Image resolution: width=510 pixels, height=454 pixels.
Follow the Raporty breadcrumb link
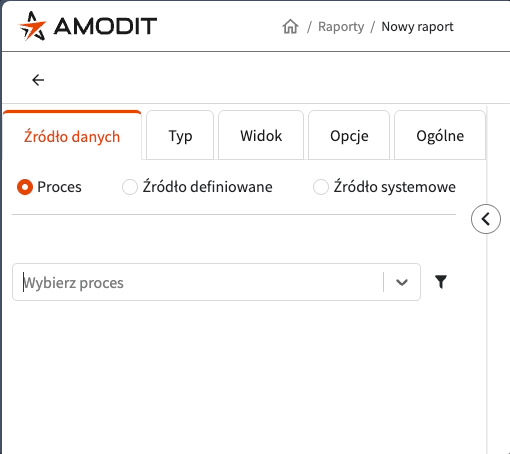coord(341,27)
